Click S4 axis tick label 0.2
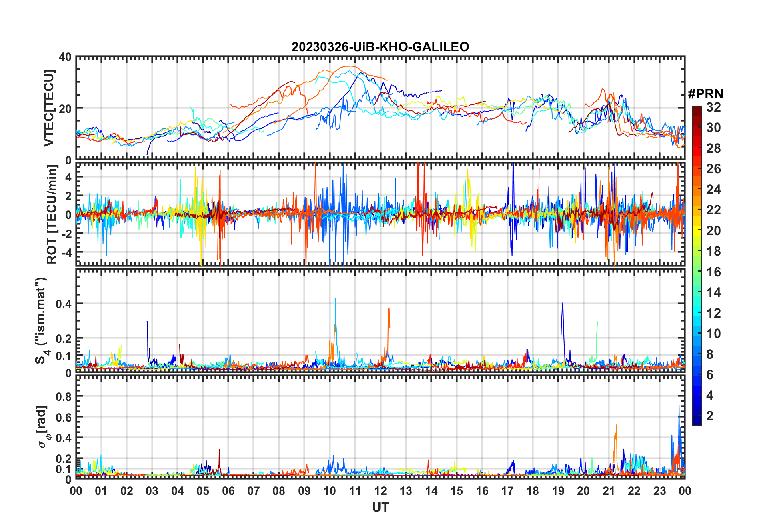 tap(64, 338)
